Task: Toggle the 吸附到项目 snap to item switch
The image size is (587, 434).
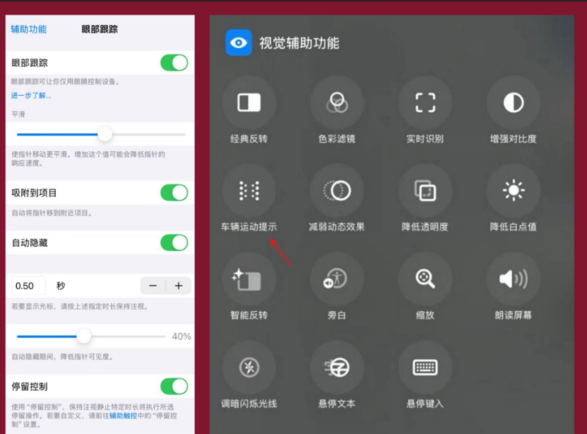Action: pos(174,193)
